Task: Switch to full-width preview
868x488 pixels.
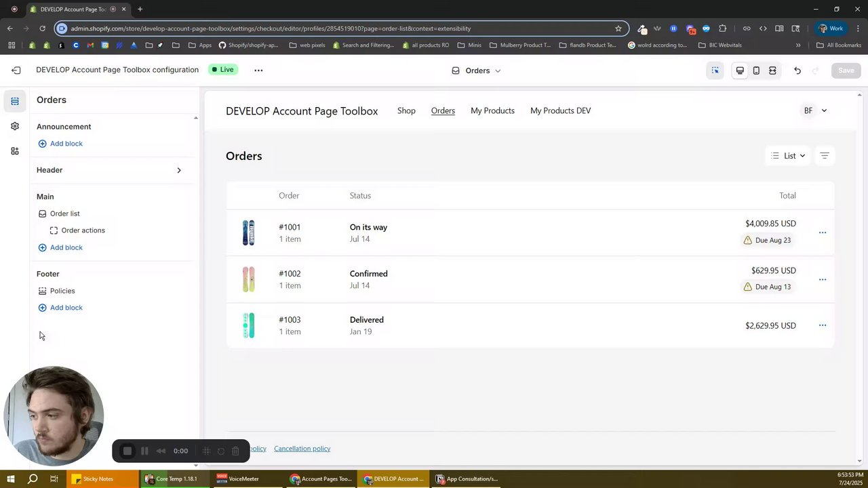Action: tap(772, 70)
